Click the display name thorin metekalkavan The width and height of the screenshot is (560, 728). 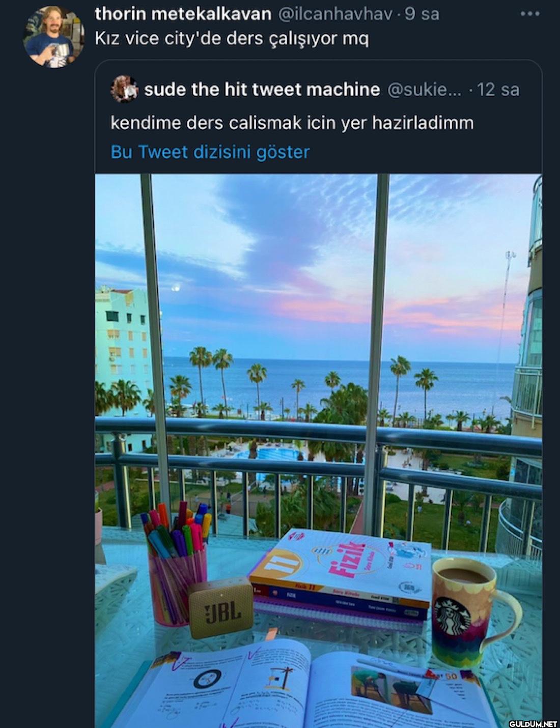tap(183, 14)
